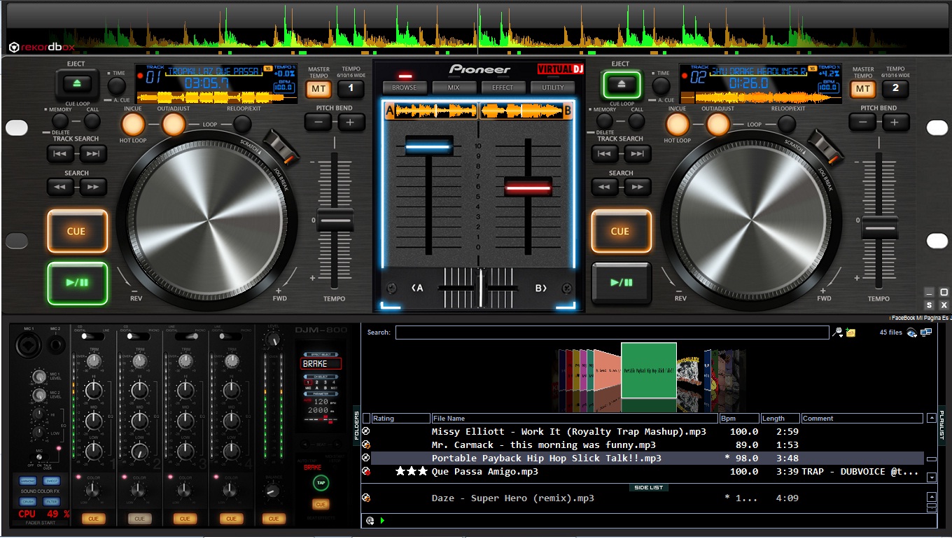Change tempo range button 2 on right deck
The image size is (952, 560).
tap(895, 89)
